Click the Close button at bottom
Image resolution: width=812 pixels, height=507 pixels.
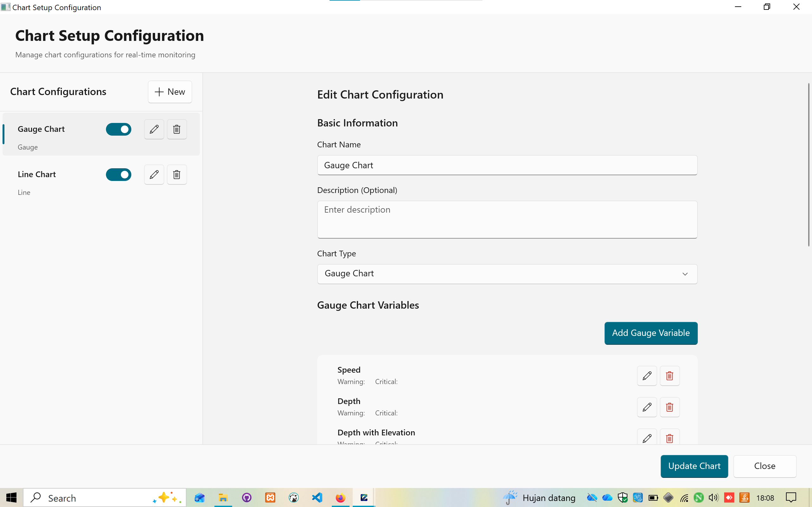click(x=764, y=466)
